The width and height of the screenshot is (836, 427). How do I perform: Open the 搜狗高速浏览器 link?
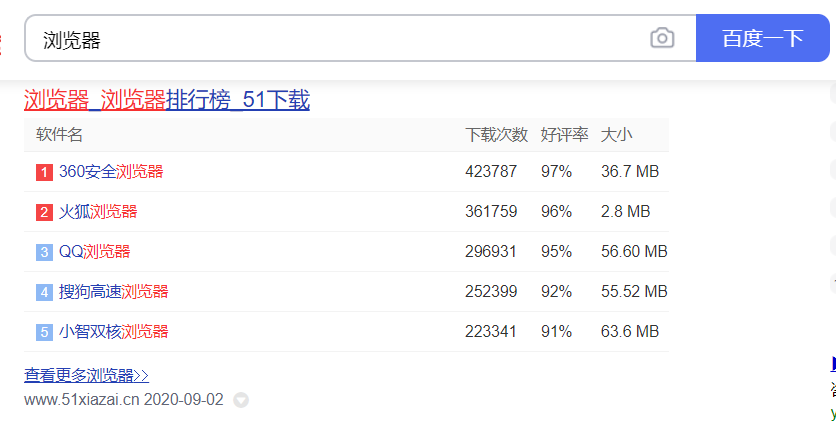point(114,292)
